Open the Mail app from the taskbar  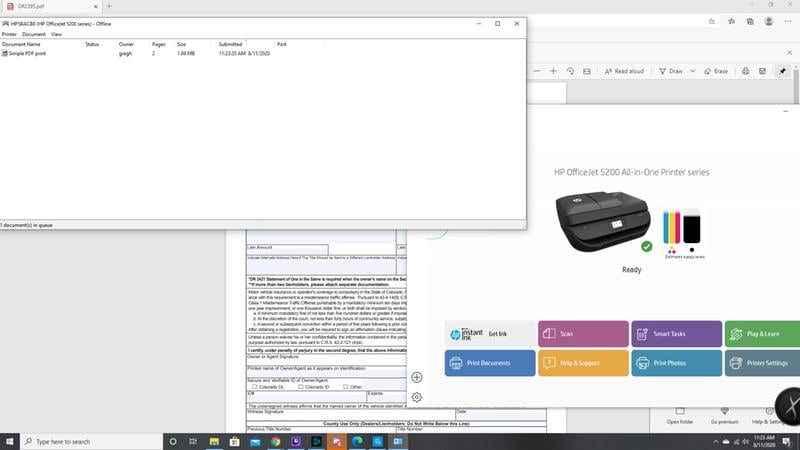(x=255, y=441)
